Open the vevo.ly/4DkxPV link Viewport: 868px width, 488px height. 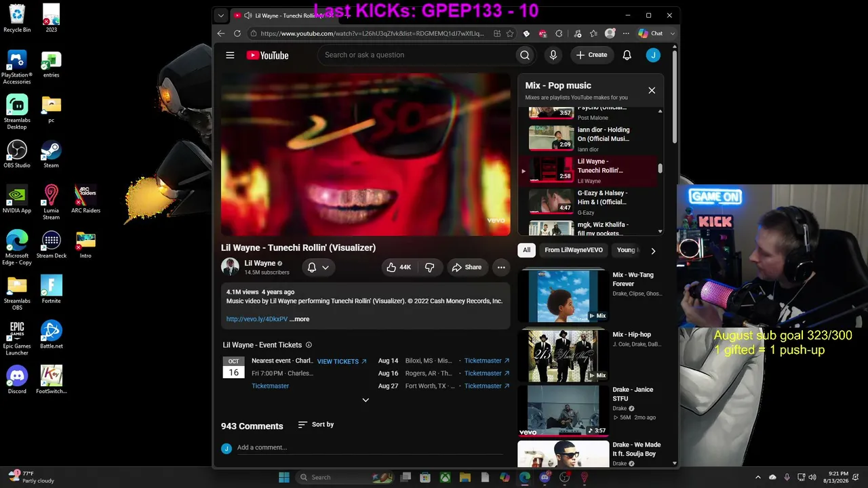tap(257, 319)
